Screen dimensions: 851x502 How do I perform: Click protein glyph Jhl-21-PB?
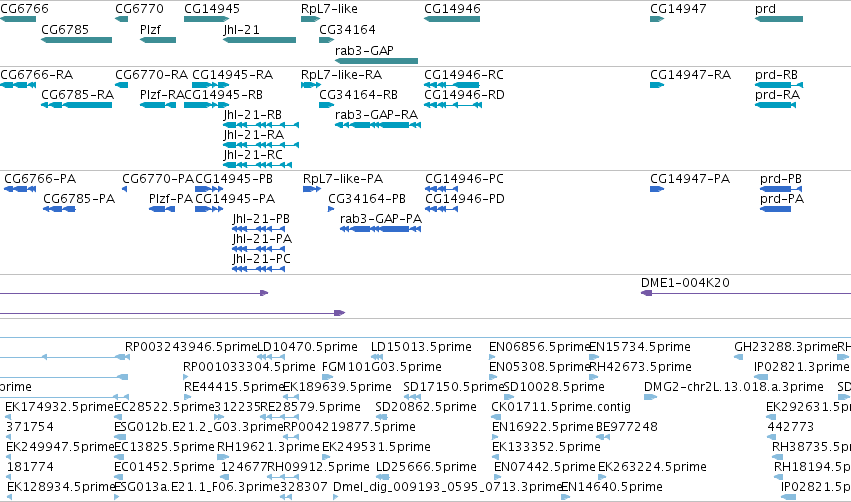pos(259,229)
